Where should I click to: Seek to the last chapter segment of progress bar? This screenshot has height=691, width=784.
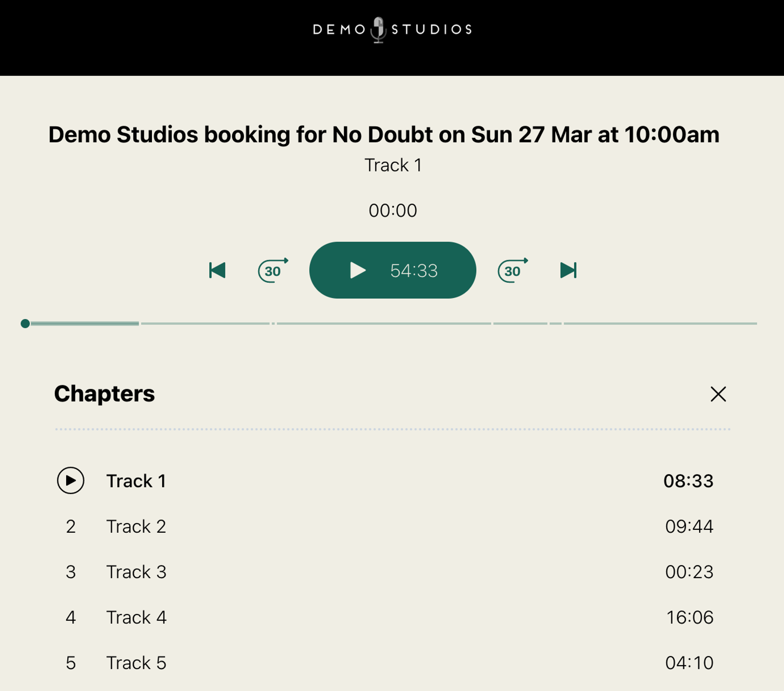click(x=660, y=323)
